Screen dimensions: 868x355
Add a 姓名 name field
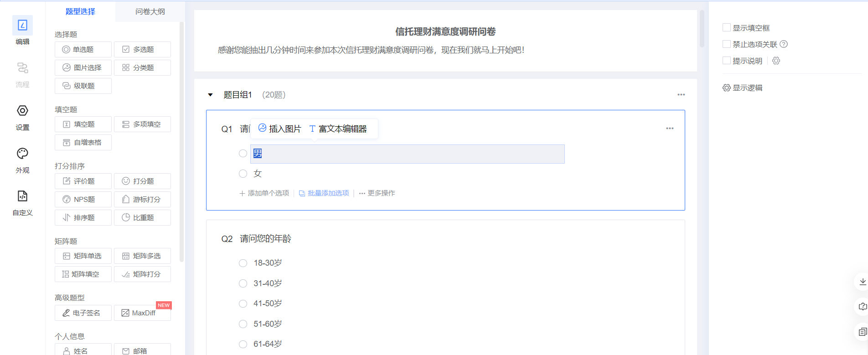tap(83, 350)
